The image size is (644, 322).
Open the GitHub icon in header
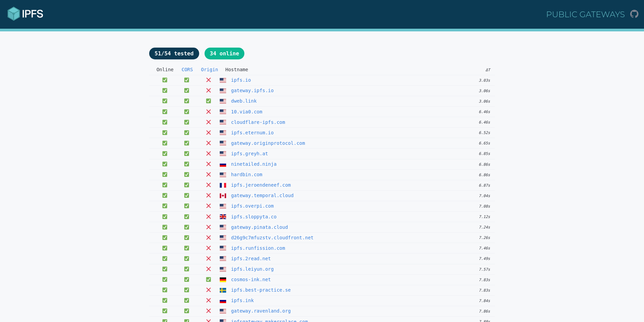coord(634,14)
